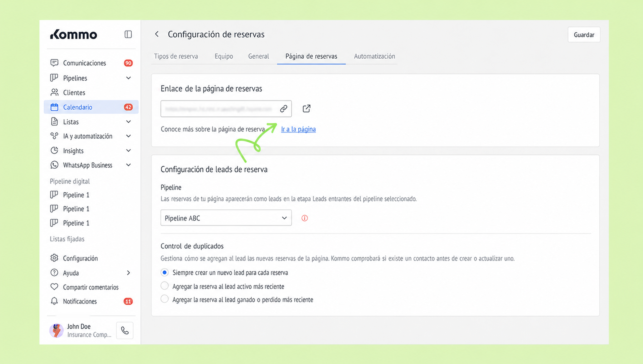Viewport: 643px width, 364px height.
Task: Follow the Ir a la página link
Action: coord(298,129)
